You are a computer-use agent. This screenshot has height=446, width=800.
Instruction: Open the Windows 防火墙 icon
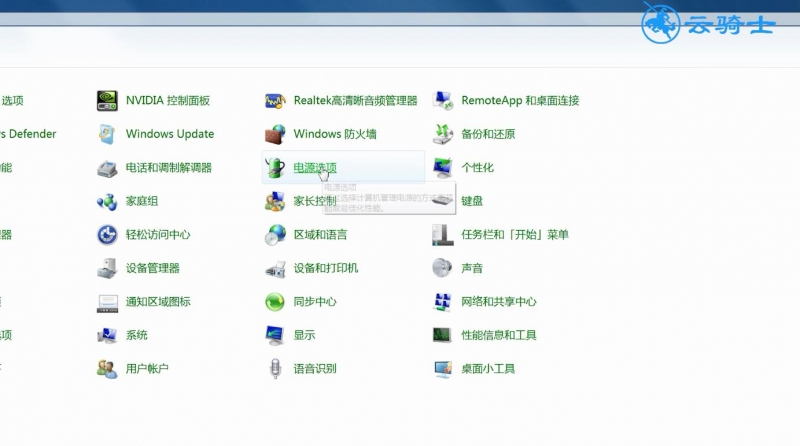tap(275, 134)
